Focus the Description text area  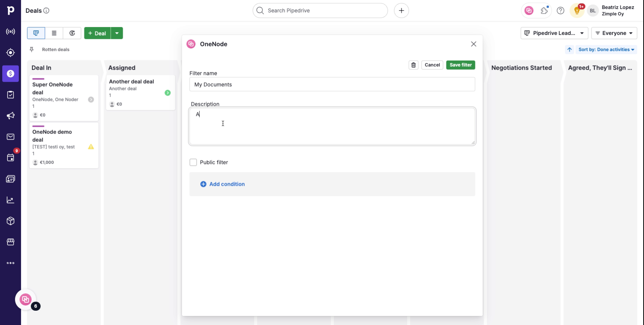332,126
